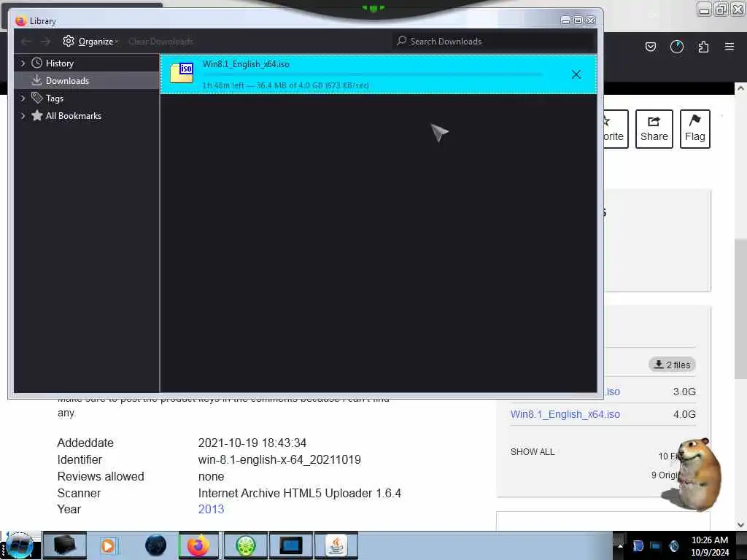The width and height of the screenshot is (747, 560).
Task: Click the Share button on the archive page
Action: click(654, 129)
